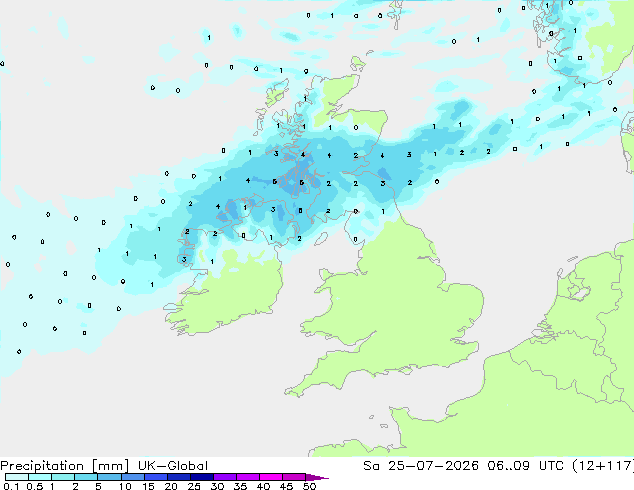Click the '[mm]' unit label
634x490 pixels.
click(x=110, y=466)
